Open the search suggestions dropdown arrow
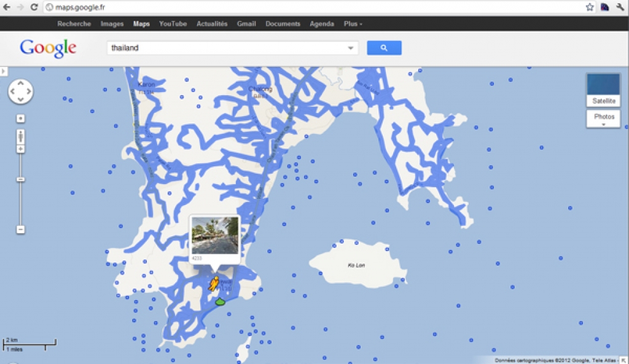Screen dimensions: 629x364 click(x=350, y=48)
